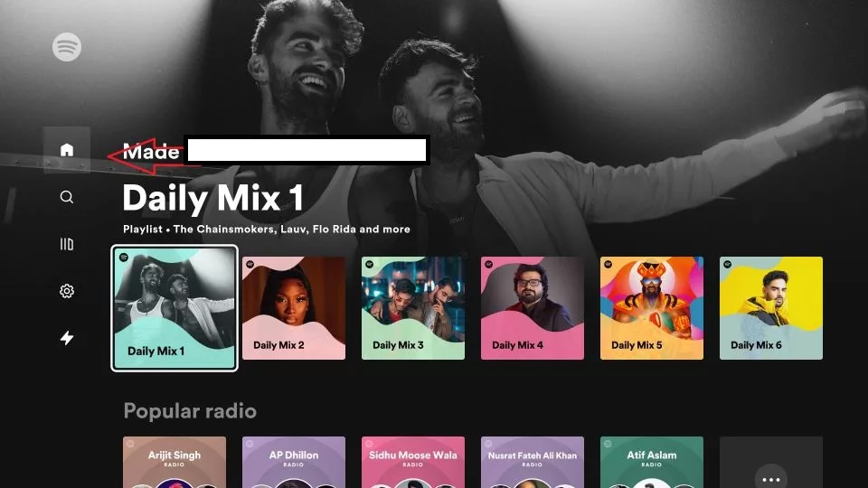Open Nusrat Fateh Ali Khan radio card

tap(533, 463)
